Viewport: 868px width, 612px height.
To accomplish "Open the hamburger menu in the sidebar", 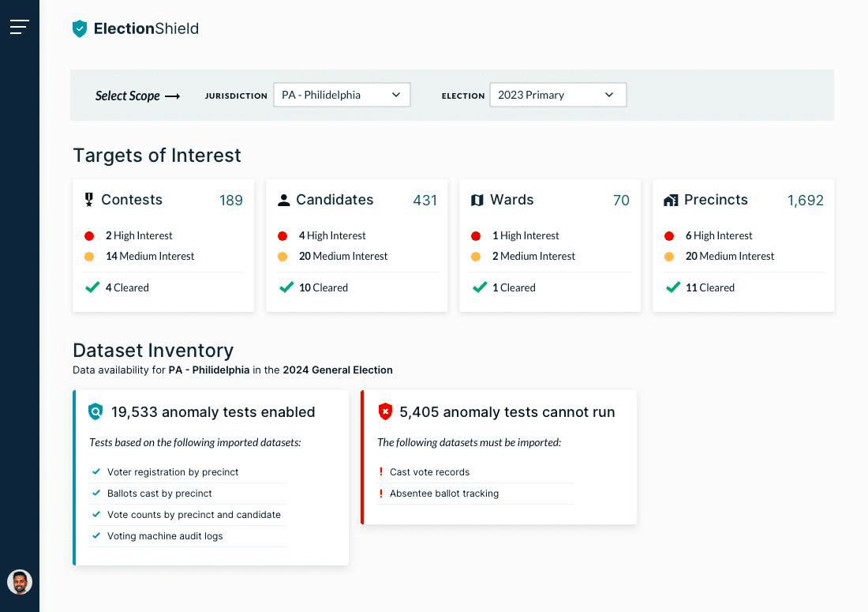I will [20, 27].
